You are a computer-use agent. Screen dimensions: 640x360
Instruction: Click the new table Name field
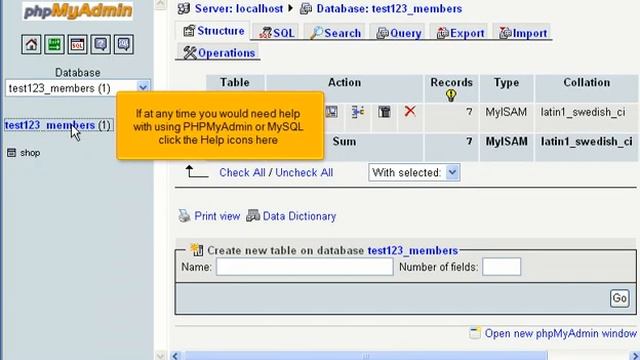tap(304, 267)
